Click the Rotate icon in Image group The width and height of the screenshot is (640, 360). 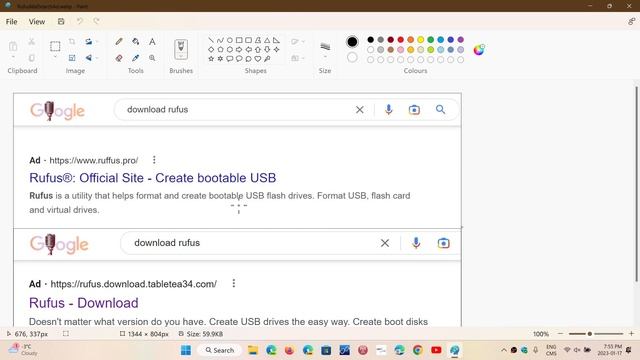(89, 41)
